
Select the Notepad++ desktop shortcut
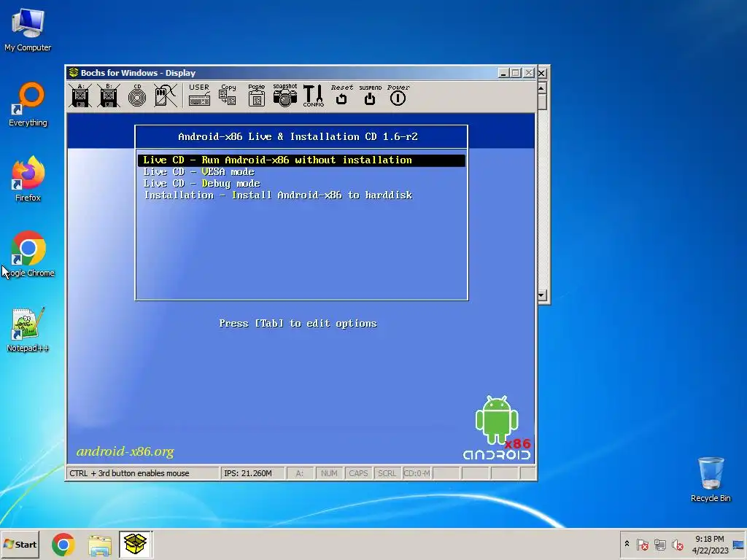click(28, 330)
